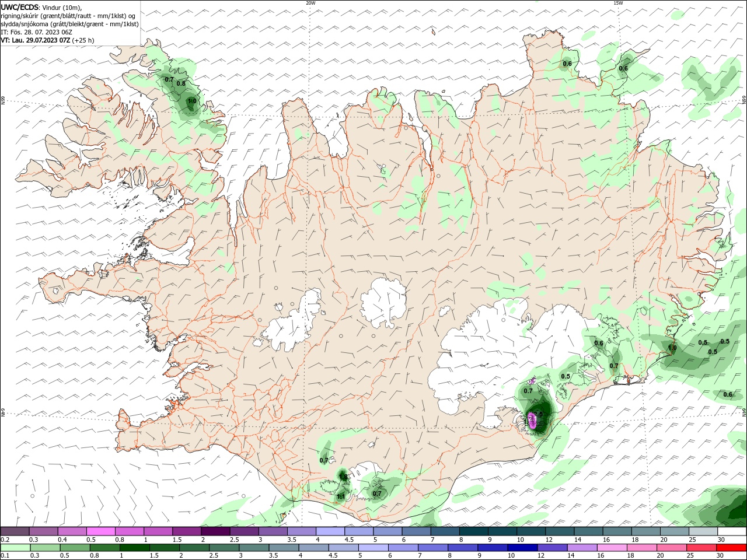The width and height of the screenshot is (747, 560).
Task: Pick the bright red bottom-row swatch above 30
Action: 731,548
